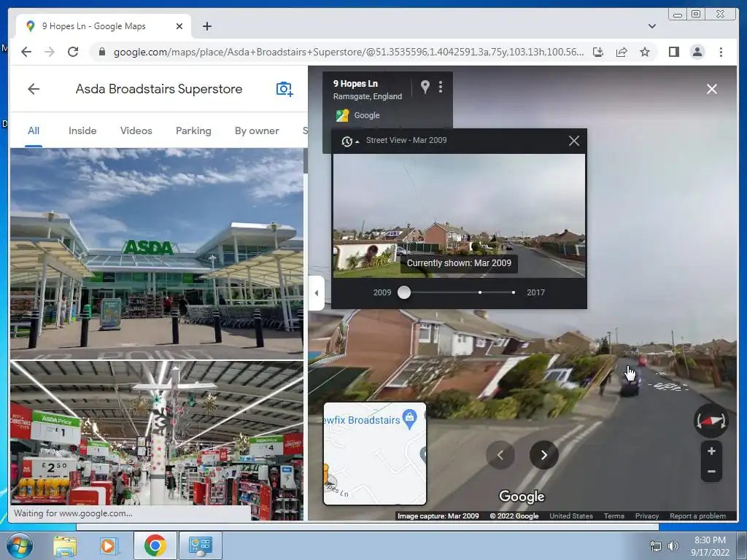Open the Asda storefront photo
747x560 pixels.
156,253
